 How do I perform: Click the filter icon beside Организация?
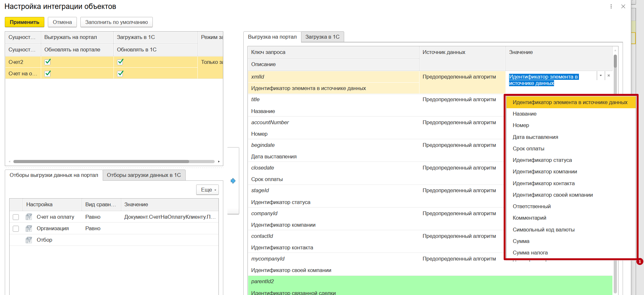[x=29, y=228]
